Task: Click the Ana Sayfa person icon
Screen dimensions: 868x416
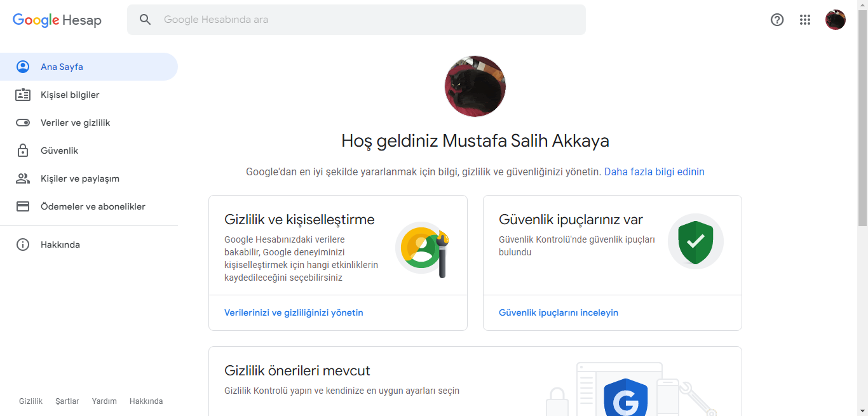Action: click(x=23, y=67)
